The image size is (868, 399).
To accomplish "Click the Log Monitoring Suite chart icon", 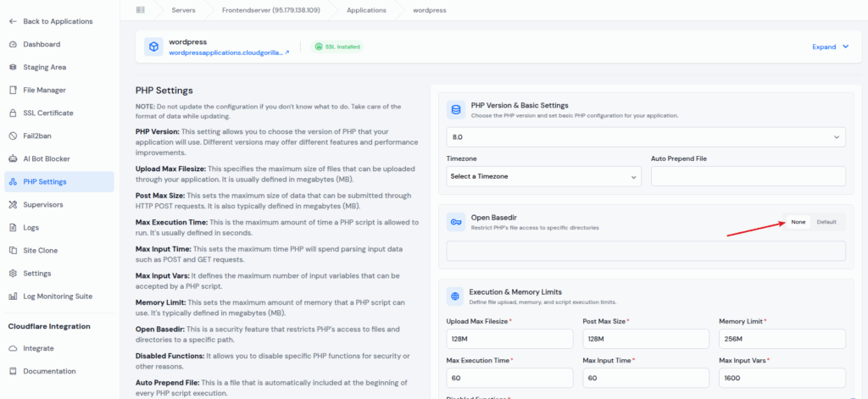I will pos(14,296).
